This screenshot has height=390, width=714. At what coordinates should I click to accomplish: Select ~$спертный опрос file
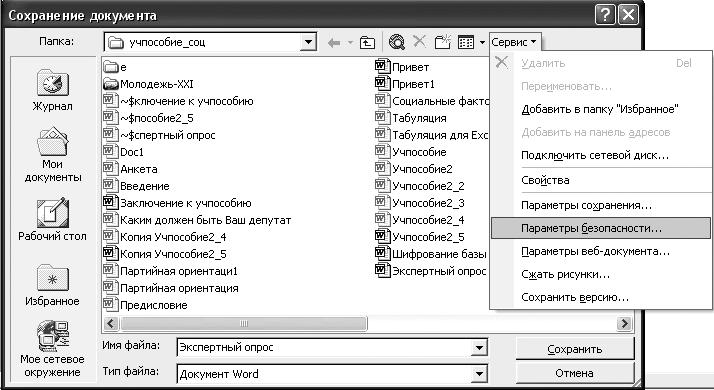159,135
